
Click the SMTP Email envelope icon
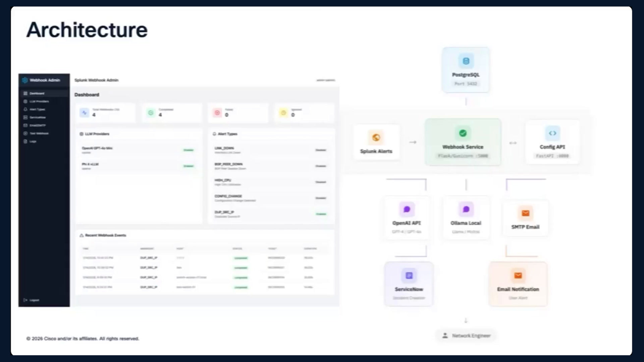click(526, 213)
